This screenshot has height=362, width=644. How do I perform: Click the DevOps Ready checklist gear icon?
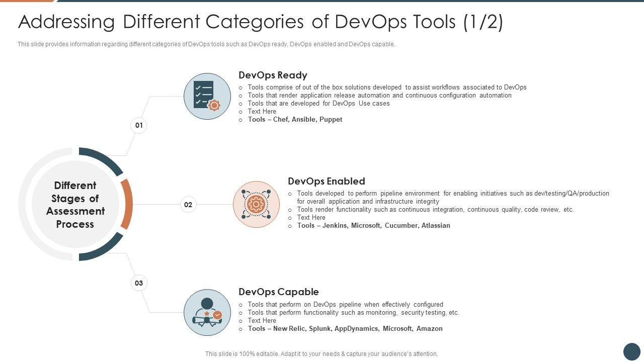click(x=207, y=96)
